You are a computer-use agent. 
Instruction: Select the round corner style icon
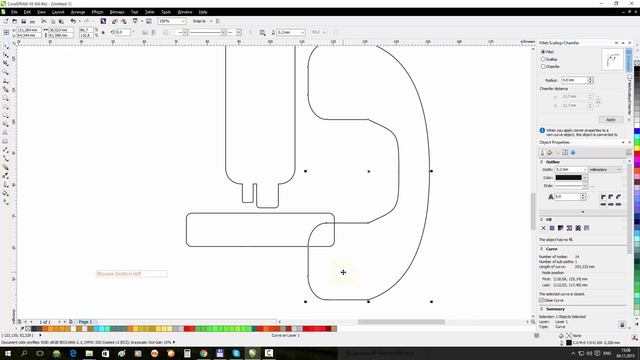611,197
